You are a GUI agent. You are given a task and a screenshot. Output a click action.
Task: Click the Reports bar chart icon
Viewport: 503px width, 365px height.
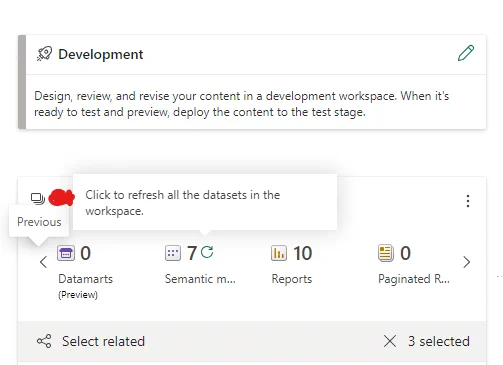(279, 253)
